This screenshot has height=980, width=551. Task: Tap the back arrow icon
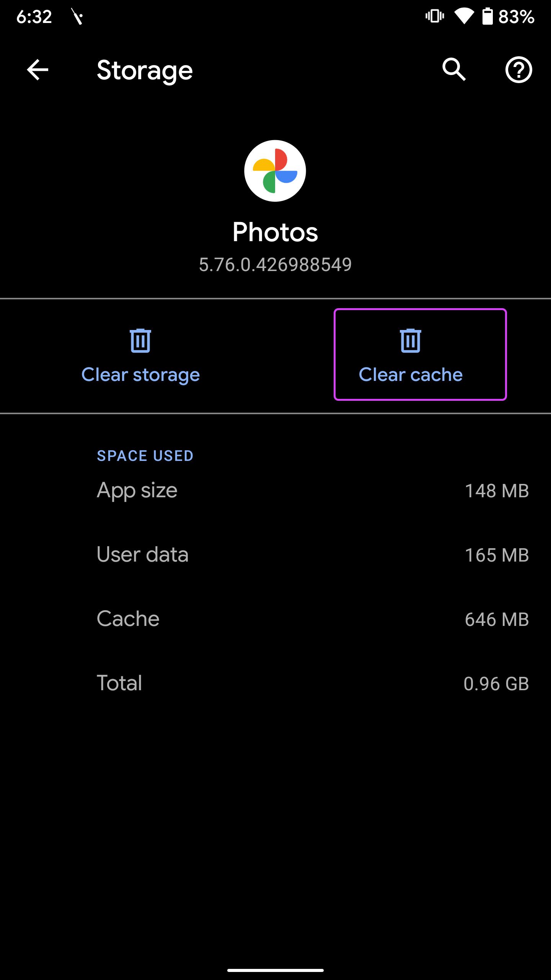tap(37, 70)
